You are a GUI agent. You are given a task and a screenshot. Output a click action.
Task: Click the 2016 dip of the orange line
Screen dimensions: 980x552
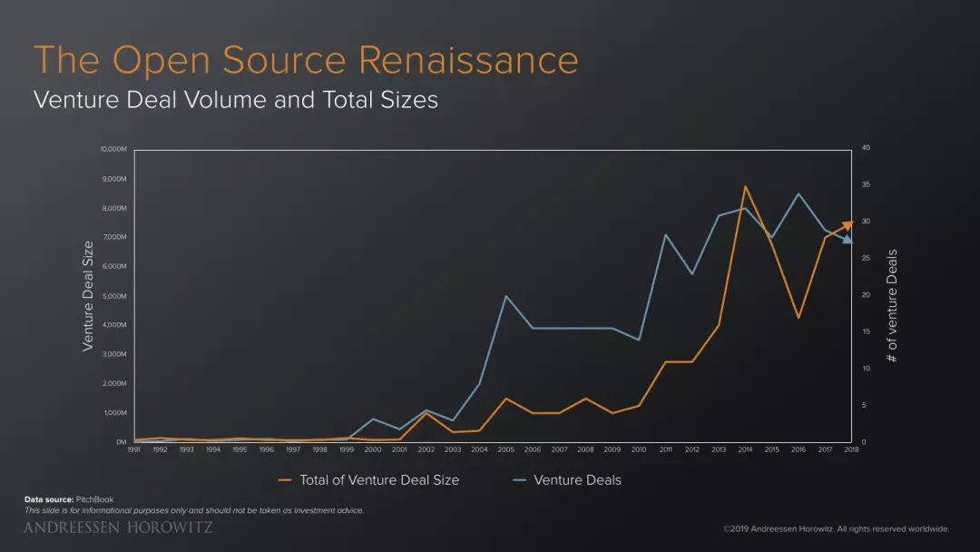pyautogui.click(x=799, y=317)
